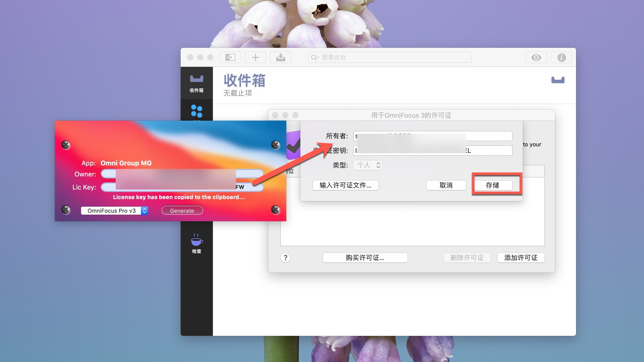This screenshot has width=644, height=362.
Task: Select the 收件箱 inbox sidebar tab
Action: (x=197, y=83)
